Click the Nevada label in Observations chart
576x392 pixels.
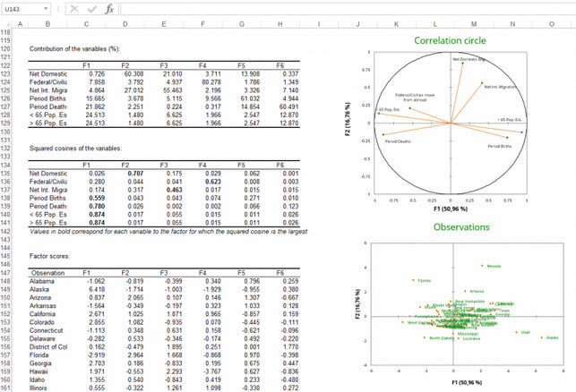[x=494, y=266]
